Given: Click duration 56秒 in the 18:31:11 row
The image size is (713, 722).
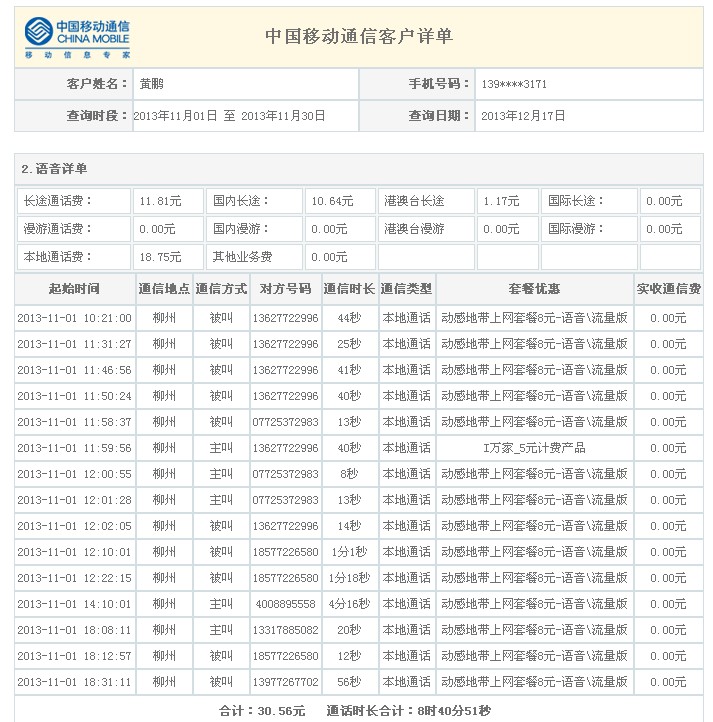Looking at the screenshot, I should [x=349, y=682].
